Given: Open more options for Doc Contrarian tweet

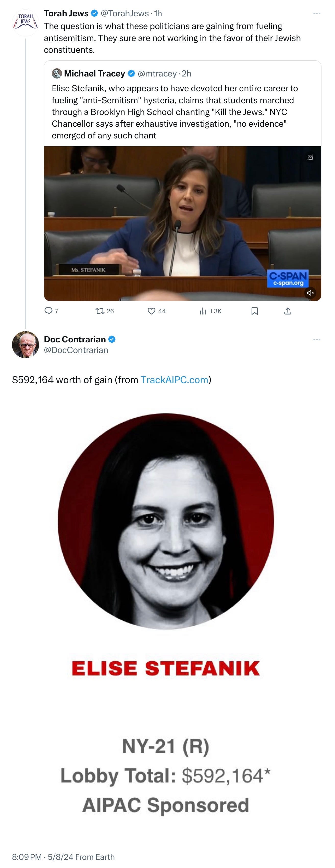Looking at the screenshot, I should [x=316, y=339].
